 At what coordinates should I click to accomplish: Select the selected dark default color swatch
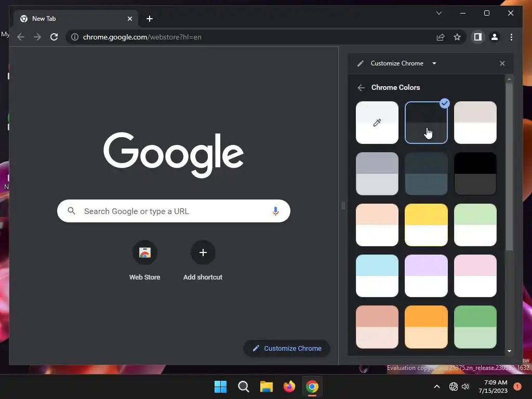pos(426,123)
